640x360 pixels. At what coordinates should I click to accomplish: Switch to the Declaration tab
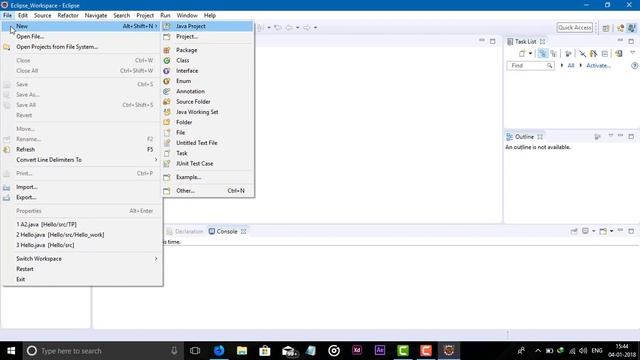[184, 231]
